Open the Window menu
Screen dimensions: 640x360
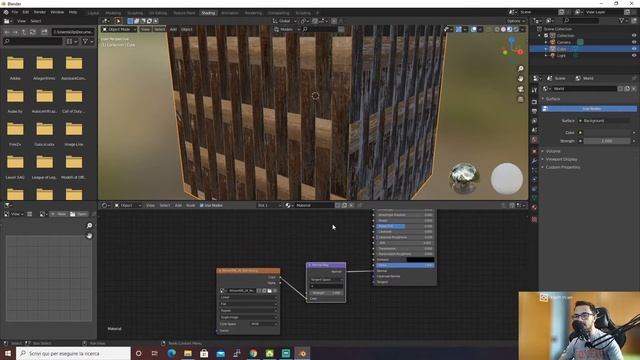click(57, 12)
